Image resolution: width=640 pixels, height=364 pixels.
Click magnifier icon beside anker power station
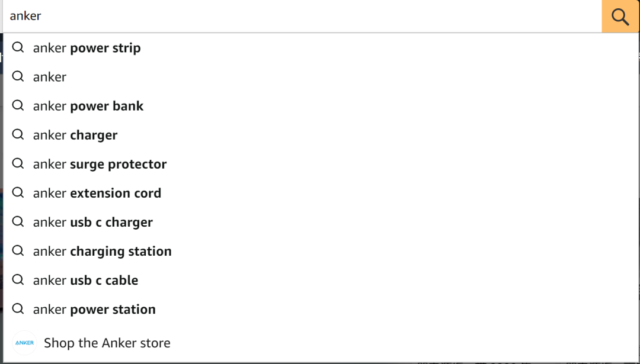coord(18,309)
